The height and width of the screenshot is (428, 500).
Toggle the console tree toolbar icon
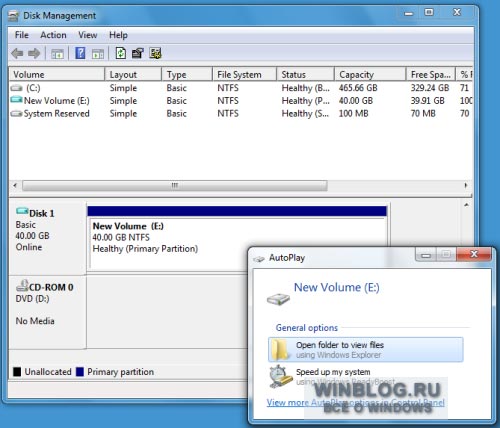click(x=57, y=53)
